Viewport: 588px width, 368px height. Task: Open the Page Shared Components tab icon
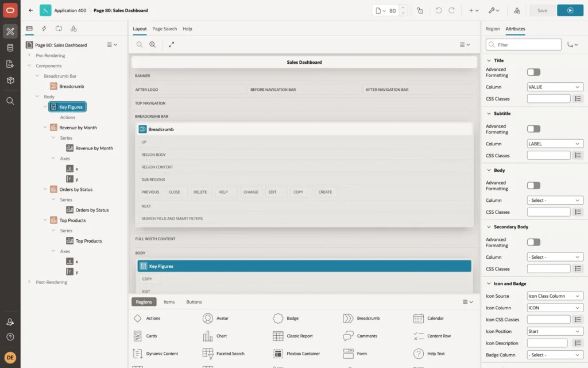pyautogui.click(x=73, y=29)
